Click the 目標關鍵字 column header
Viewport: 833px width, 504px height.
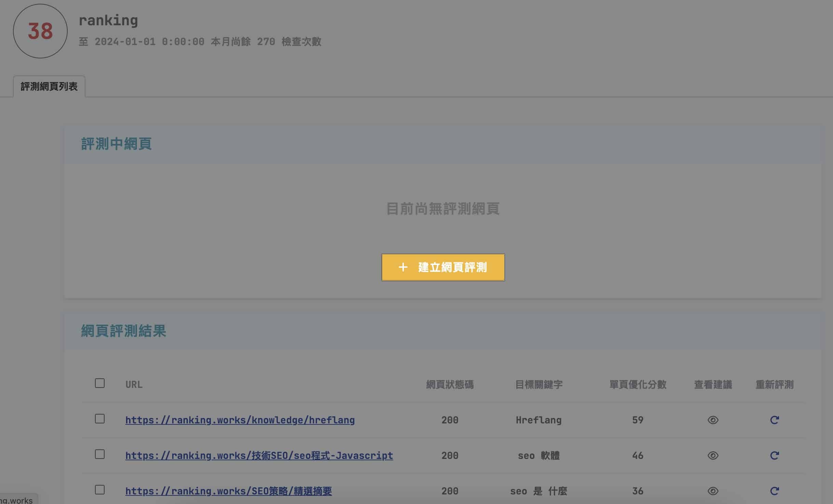point(538,384)
